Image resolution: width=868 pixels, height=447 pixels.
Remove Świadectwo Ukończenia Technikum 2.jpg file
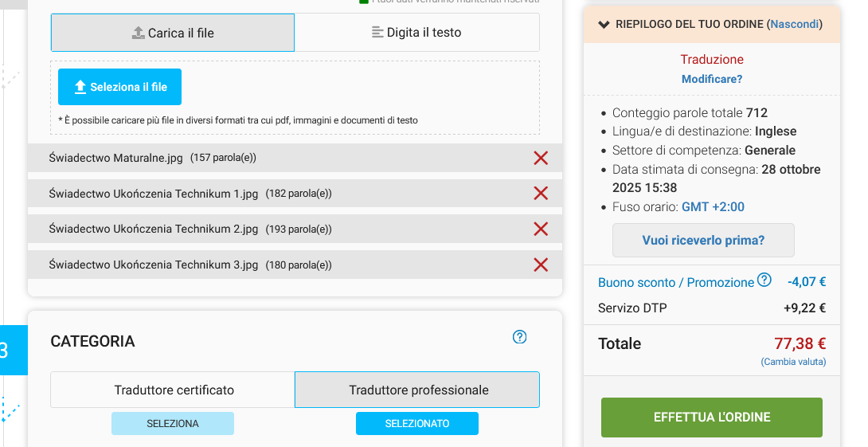point(541,229)
